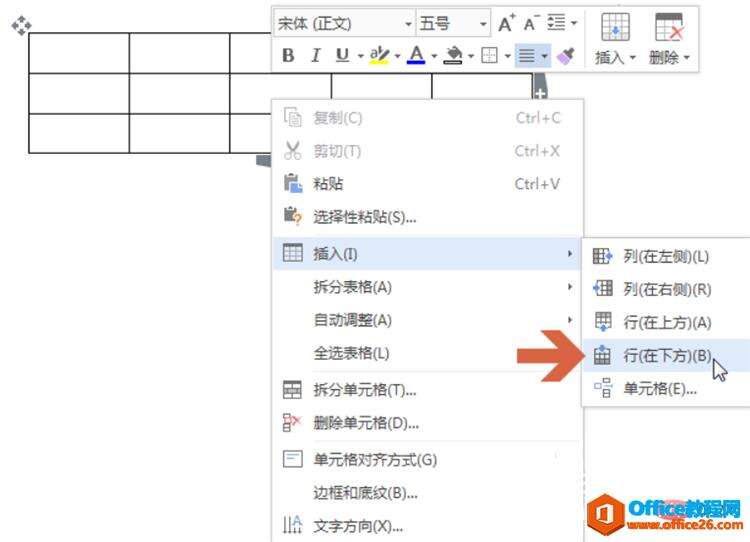Insert row above via 行(在上方)(A)
The width and height of the screenshot is (750, 542).
click(x=667, y=322)
